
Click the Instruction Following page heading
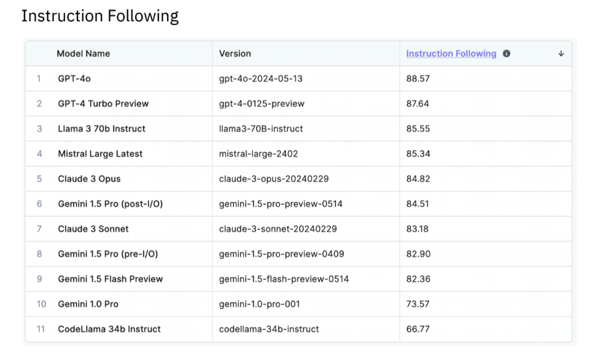coord(100,16)
